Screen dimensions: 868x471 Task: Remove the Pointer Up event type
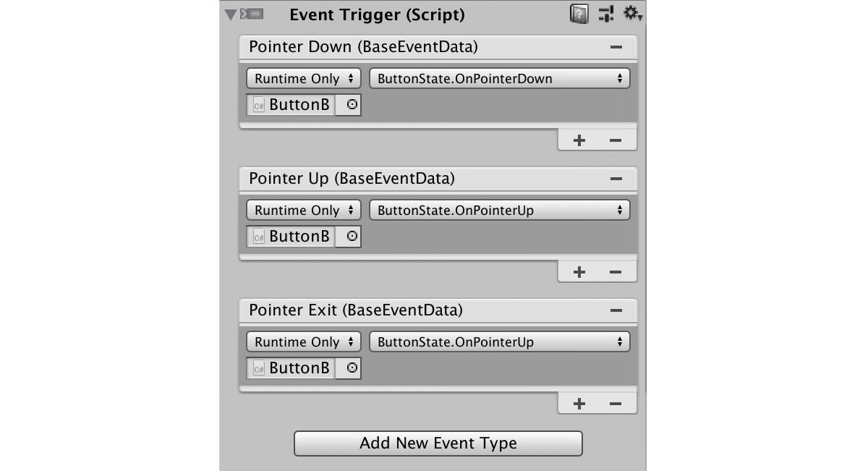click(616, 179)
